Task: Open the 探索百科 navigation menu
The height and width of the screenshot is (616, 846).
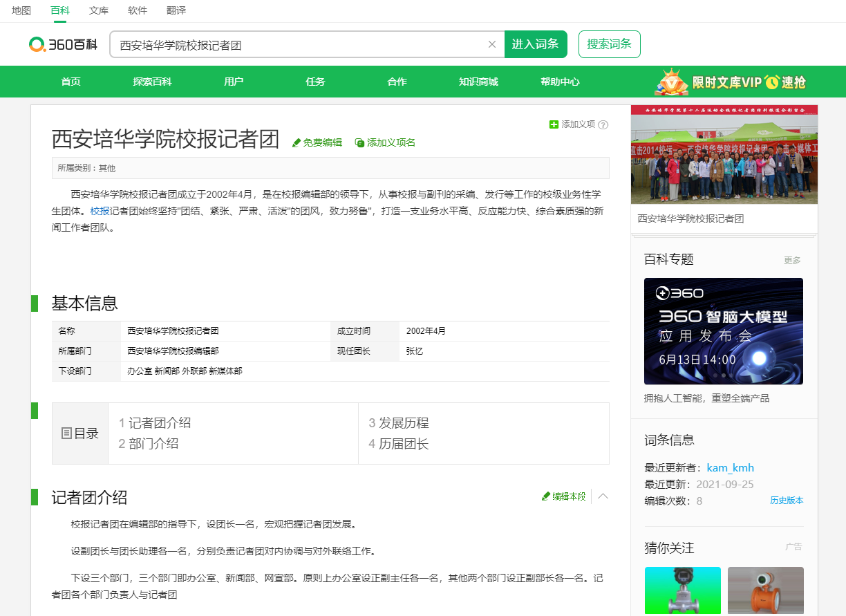Action: coord(152,82)
